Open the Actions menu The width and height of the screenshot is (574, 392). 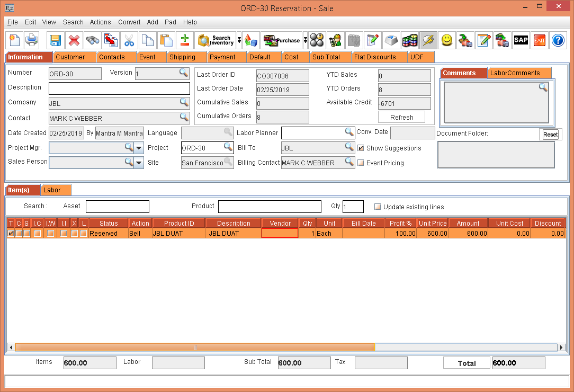100,22
